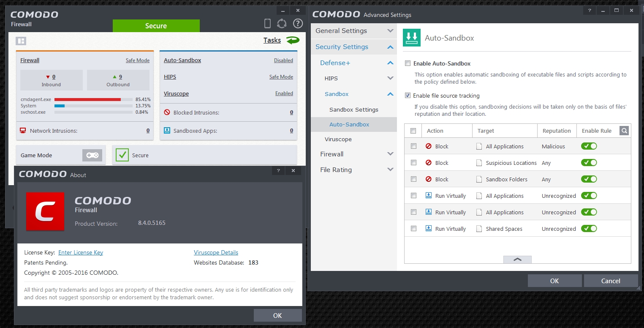
Task: Open the Enter License Key link
Action: pyautogui.click(x=81, y=252)
